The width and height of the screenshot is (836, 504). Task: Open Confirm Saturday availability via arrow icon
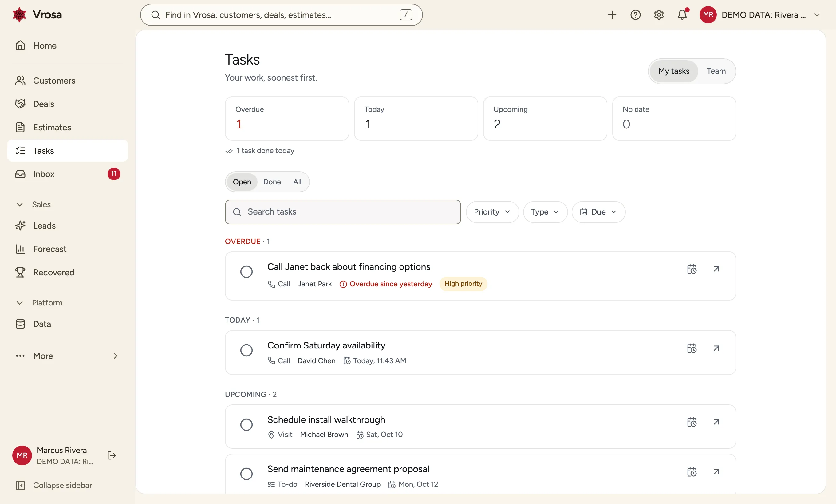pyautogui.click(x=716, y=348)
